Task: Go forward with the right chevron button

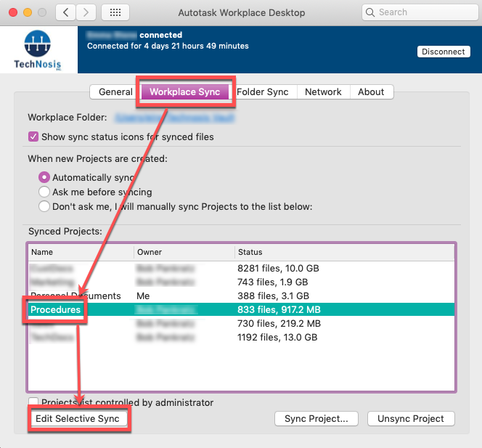Action: coord(86,12)
